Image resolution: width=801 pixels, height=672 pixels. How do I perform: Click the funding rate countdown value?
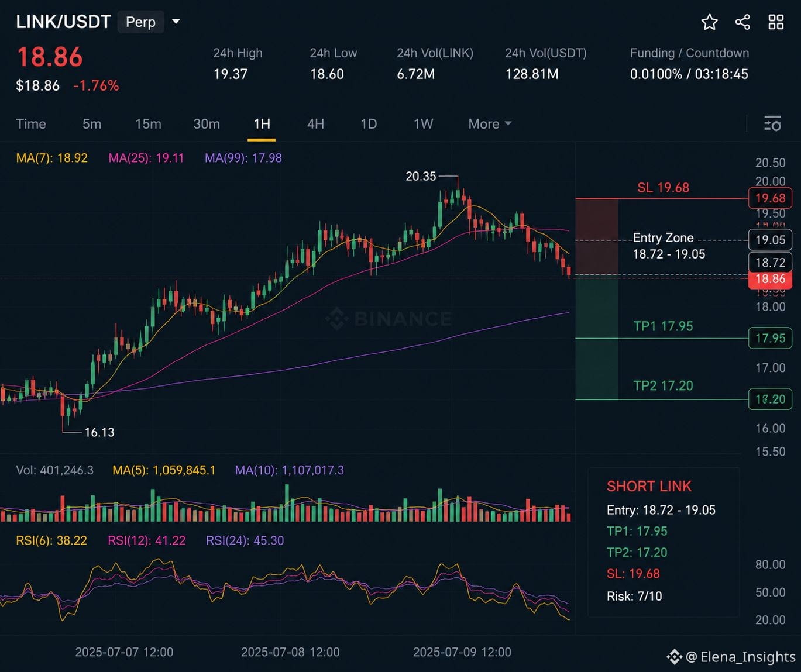point(689,74)
